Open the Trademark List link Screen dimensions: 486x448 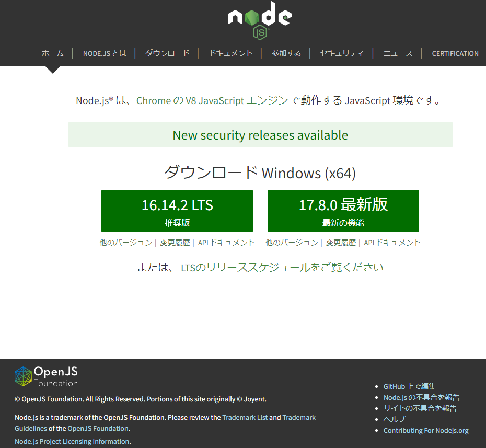(245, 417)
